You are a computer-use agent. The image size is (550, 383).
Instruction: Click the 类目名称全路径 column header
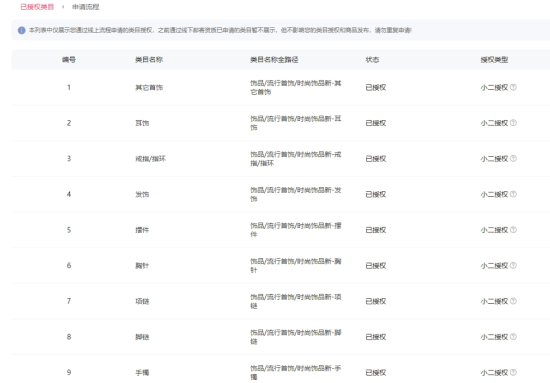click(x=274, y=60)
